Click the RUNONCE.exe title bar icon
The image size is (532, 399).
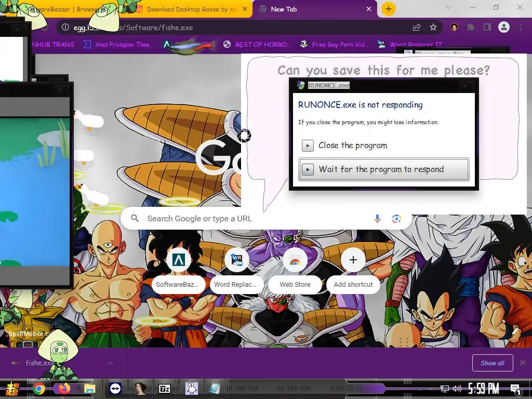pyautogui.click(x=301, y=85)
